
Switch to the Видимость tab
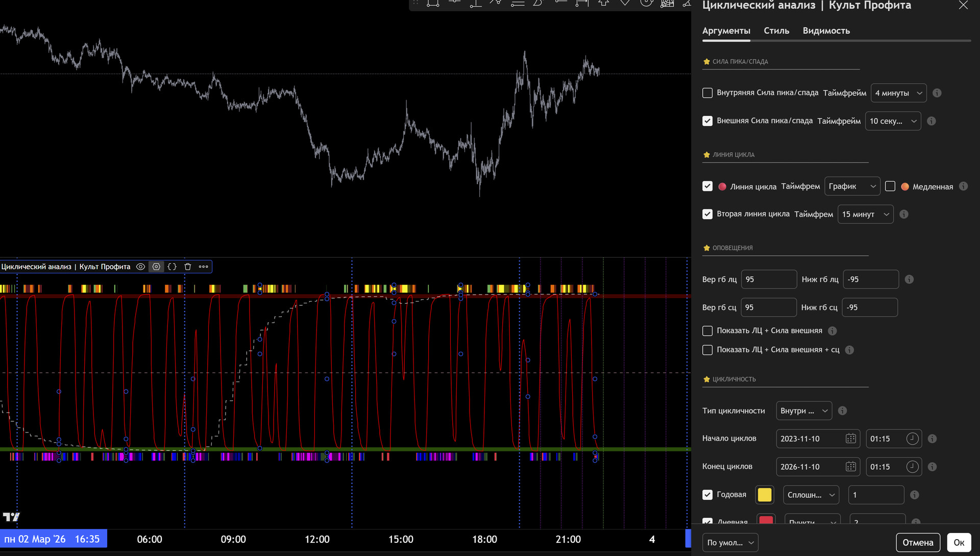826,31
